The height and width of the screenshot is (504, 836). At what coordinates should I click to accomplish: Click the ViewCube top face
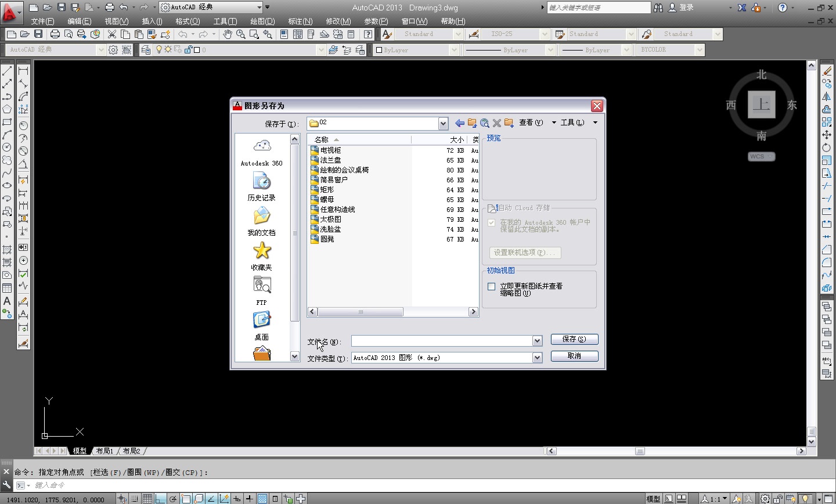[x=761, y=105]
